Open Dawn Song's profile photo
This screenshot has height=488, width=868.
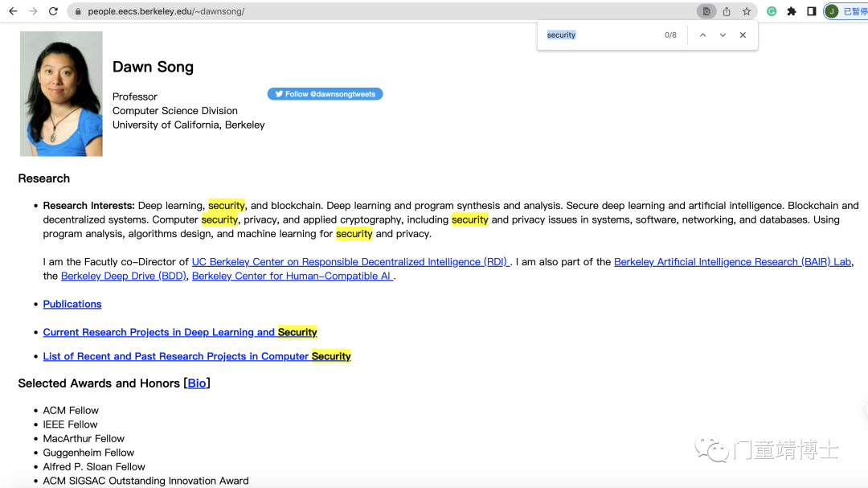tap(61, 93)
